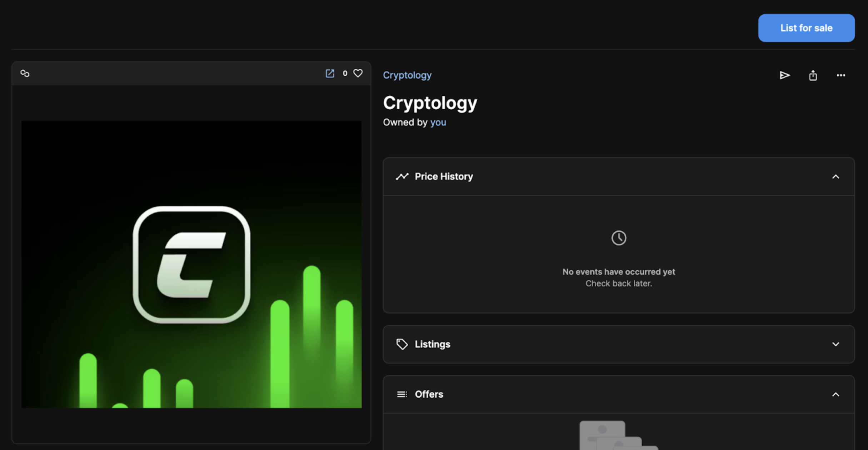Open the more options ellipsis menu

point(841,75)
